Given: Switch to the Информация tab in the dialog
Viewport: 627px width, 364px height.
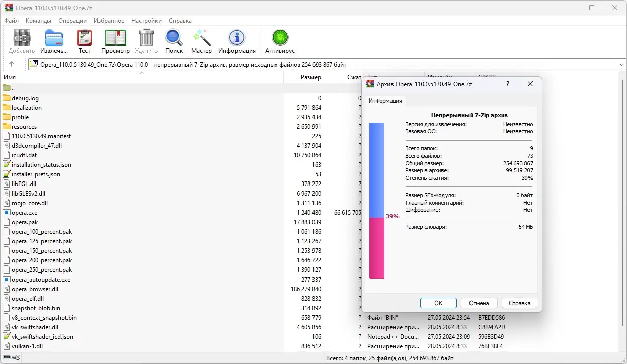Looking at the screenshot, I should pos(385,101).
